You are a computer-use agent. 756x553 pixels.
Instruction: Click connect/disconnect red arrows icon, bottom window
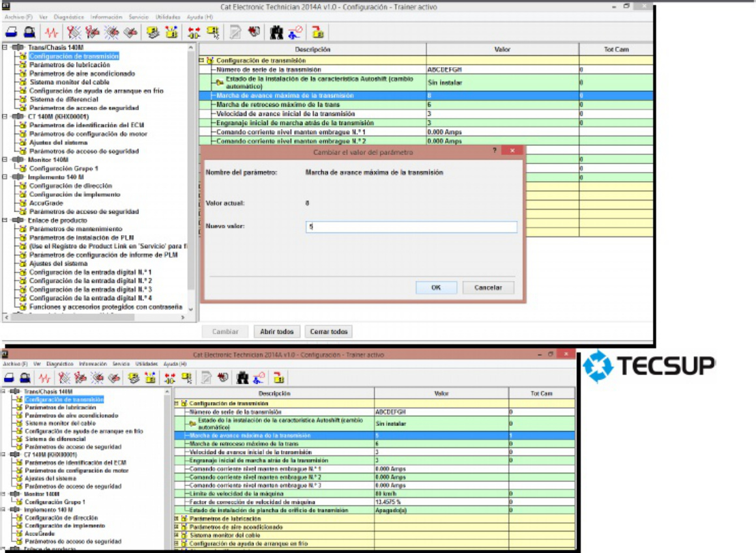169,378
